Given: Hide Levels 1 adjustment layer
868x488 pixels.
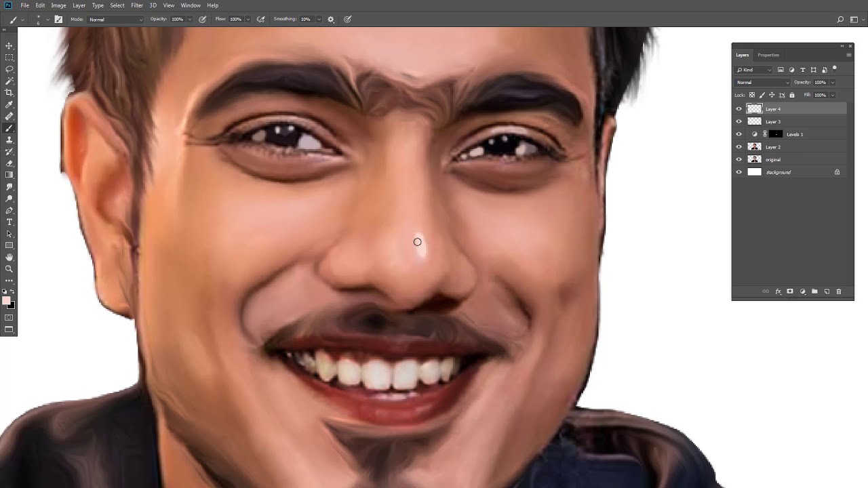Looking at the screenshot, I should 739,134.
